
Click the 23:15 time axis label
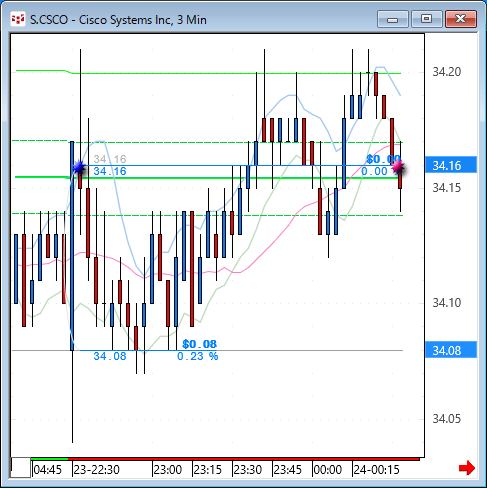click(208, 470)
